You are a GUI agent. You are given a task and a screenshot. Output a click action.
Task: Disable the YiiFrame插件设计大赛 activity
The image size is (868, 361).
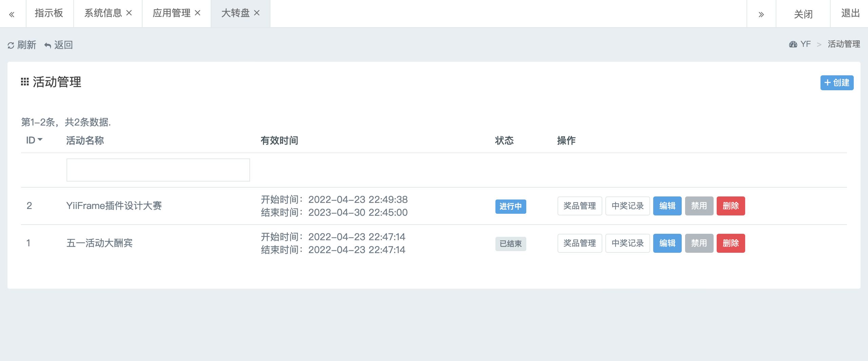(699, 206)
